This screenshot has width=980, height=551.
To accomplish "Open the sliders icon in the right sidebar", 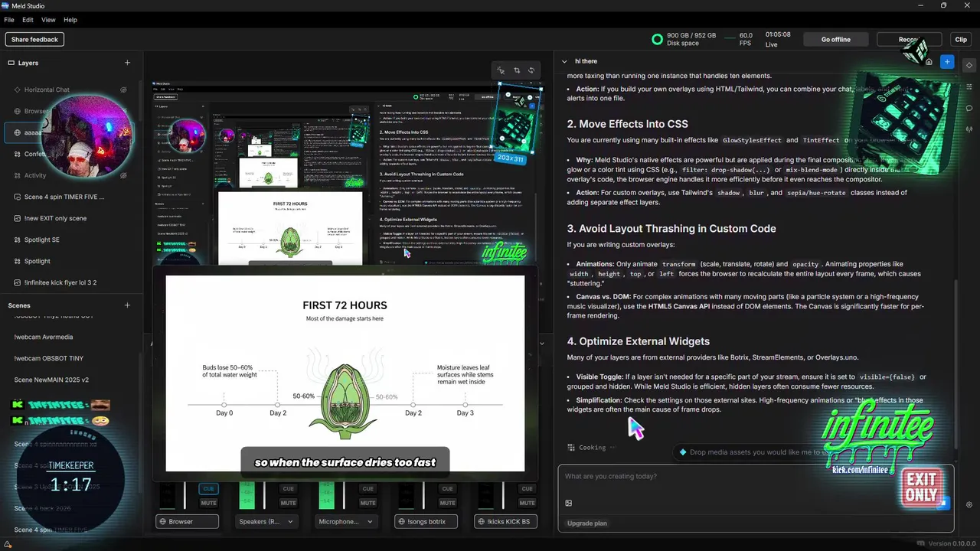I will tap(969, 86).
